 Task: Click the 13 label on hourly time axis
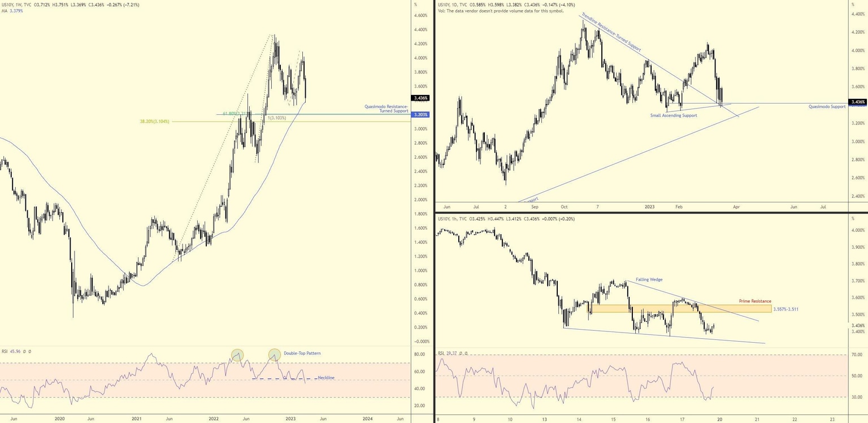(544, 419)
